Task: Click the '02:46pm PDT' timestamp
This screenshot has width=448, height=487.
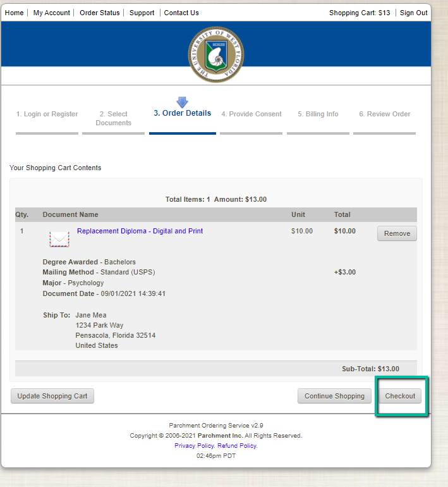Action: pyautogui.click(x=216, y=456)
